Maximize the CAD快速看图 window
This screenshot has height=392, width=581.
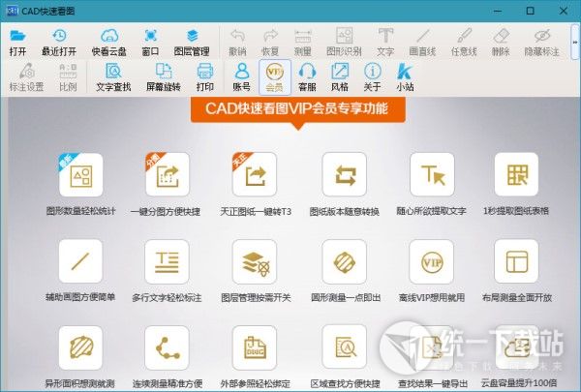pos(531,11)
